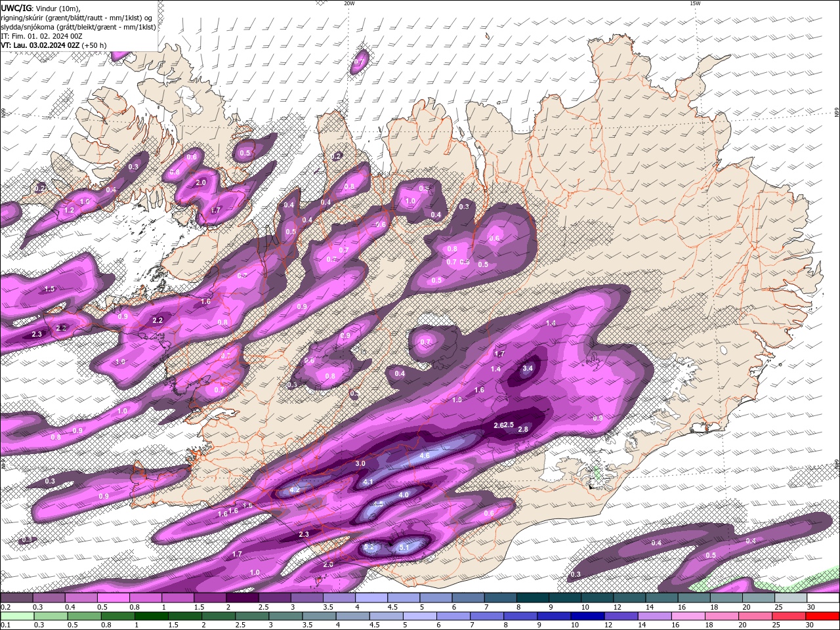This screenshot has width=840, height=630.
Task: Click the 0.2 label on the purple scale
Action: (x=5, y=607)
